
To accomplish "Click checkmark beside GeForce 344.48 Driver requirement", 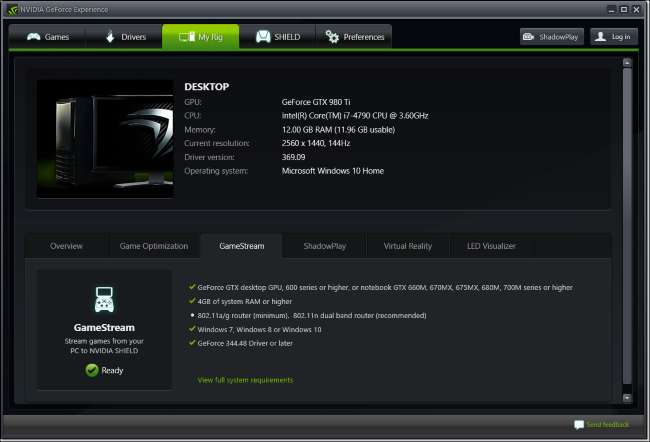I will pos(192,343).
